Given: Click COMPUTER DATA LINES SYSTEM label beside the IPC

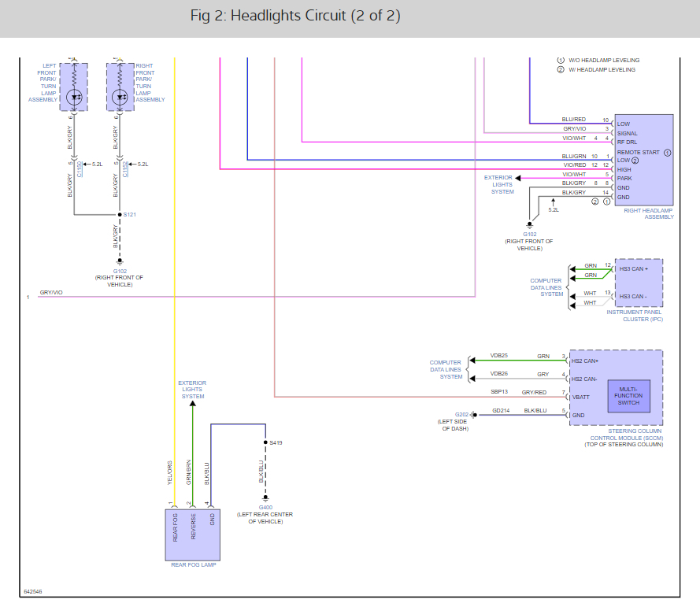Looking at the screenshot, I should pos(546,288).
